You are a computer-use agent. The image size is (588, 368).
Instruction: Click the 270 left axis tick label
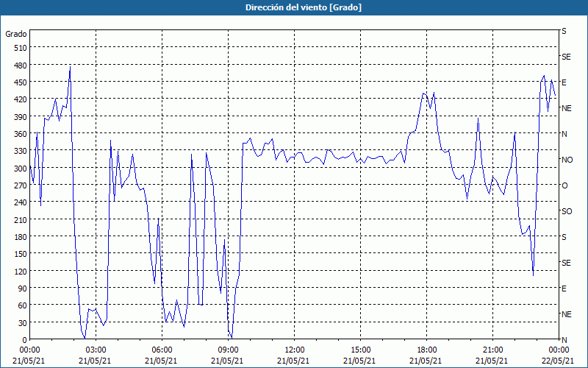point(21,185)
